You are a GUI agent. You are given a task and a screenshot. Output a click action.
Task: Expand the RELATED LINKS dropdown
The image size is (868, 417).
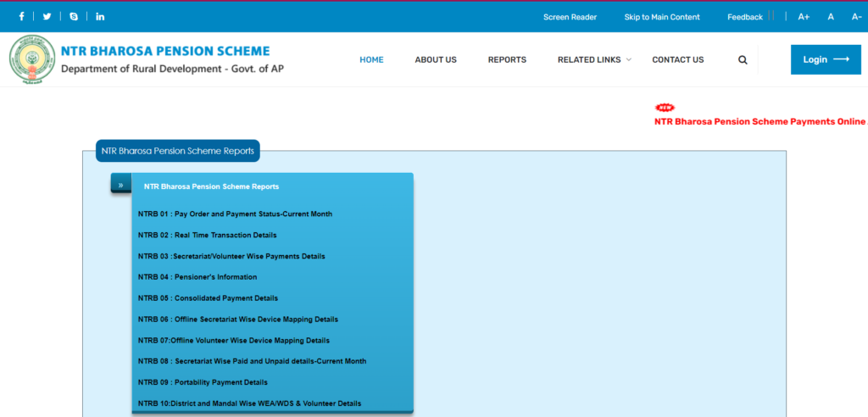point(594,60)
